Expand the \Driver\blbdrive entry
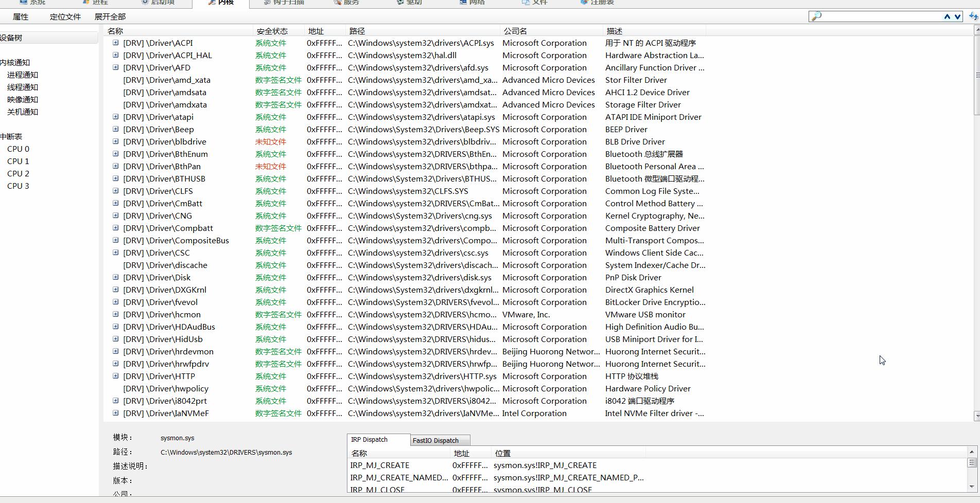The height and width of the screenshot is (503, 980). (116, 141)
